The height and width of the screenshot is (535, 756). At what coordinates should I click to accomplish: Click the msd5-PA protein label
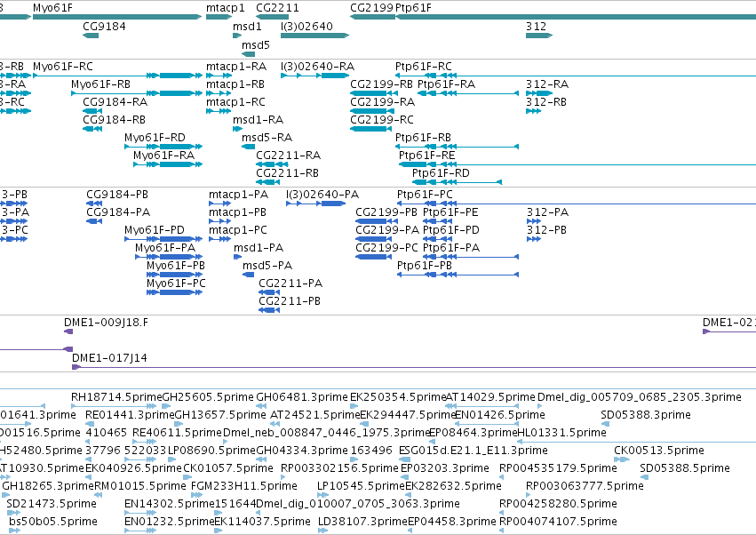click(x=267, y=266)
